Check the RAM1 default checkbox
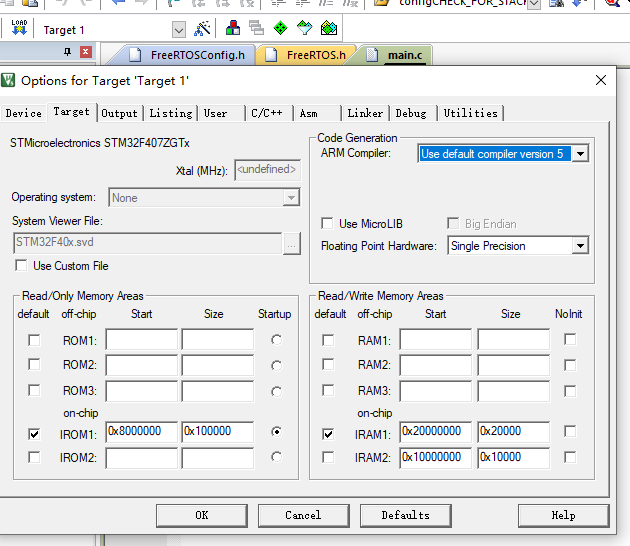The height and width of the screenshot is (546, 630). (x=328, y=340)
